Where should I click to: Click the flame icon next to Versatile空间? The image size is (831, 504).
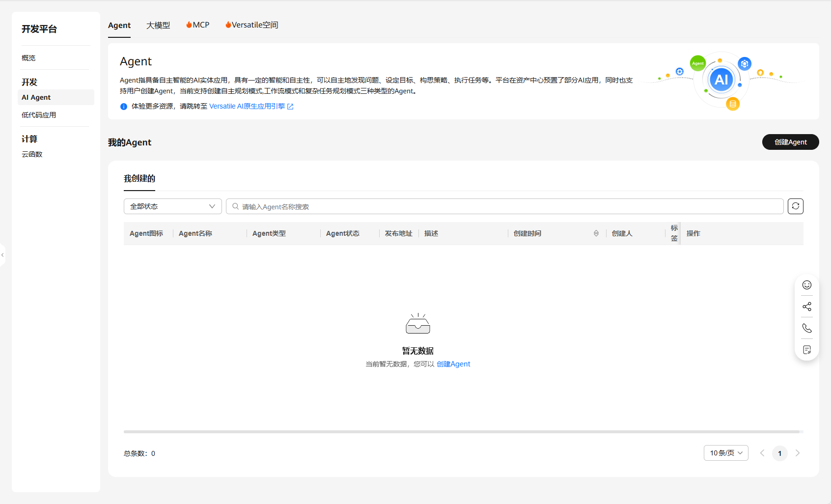tap(228, 25)
